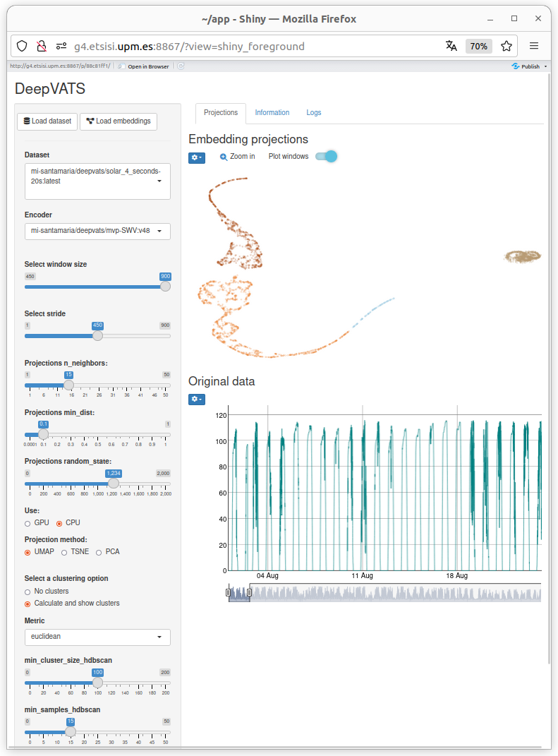Viewport: 558px width, 756px height.
Task: Click the min_samples_hdbscan slider handle
Action: (x=71, y=732)
